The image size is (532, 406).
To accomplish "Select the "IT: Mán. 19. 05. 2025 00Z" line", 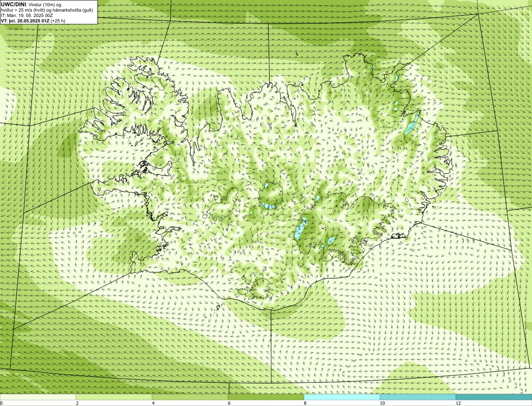I will click(27, 15).
